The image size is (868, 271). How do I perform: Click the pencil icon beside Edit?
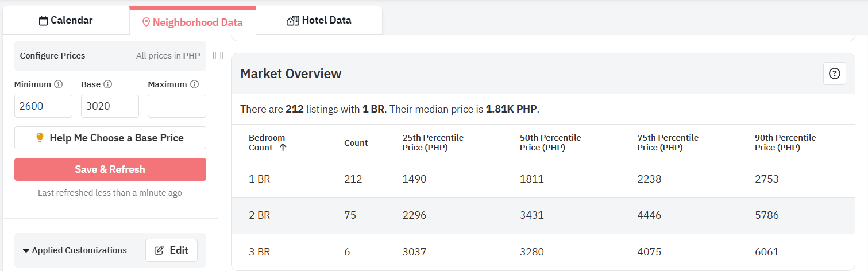point(160,250)
